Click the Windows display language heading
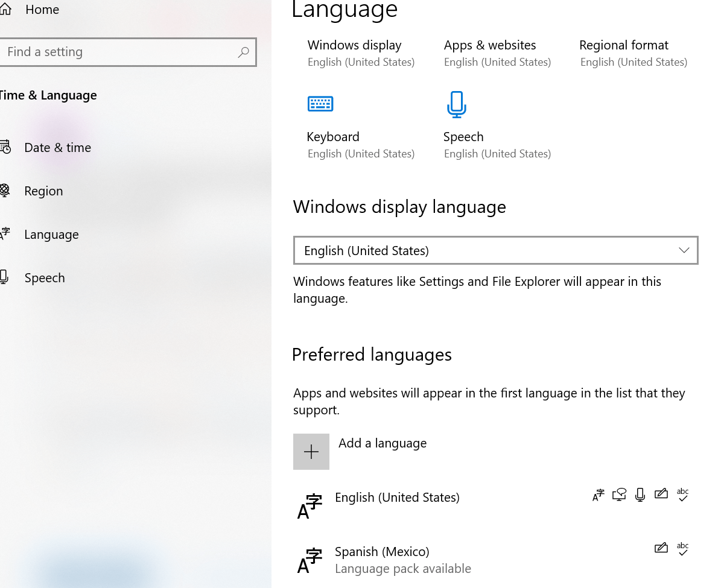The height and width of the screenshot is (588, 724). click(399, 207)
